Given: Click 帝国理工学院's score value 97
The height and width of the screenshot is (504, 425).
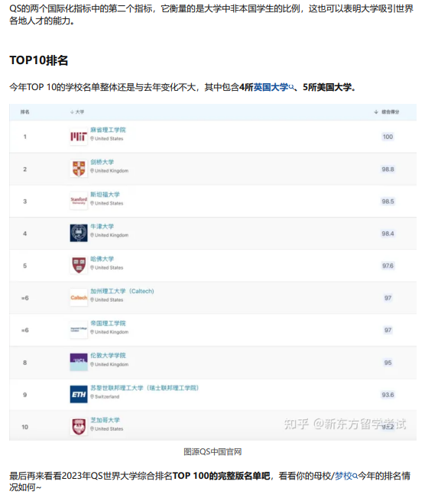Looking at the screenshot, I should point(388,330).
